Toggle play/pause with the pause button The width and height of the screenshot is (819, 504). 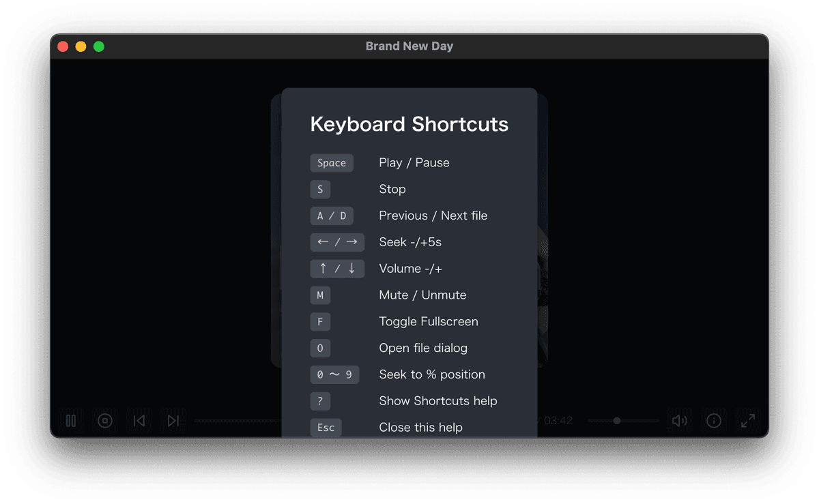(71, 421)
